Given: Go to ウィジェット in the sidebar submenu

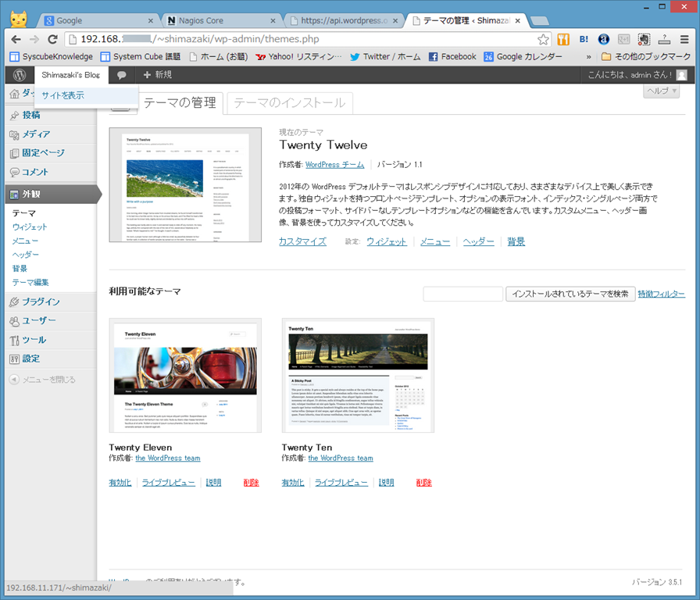Looking at the screenshot, I should point(30,227).
